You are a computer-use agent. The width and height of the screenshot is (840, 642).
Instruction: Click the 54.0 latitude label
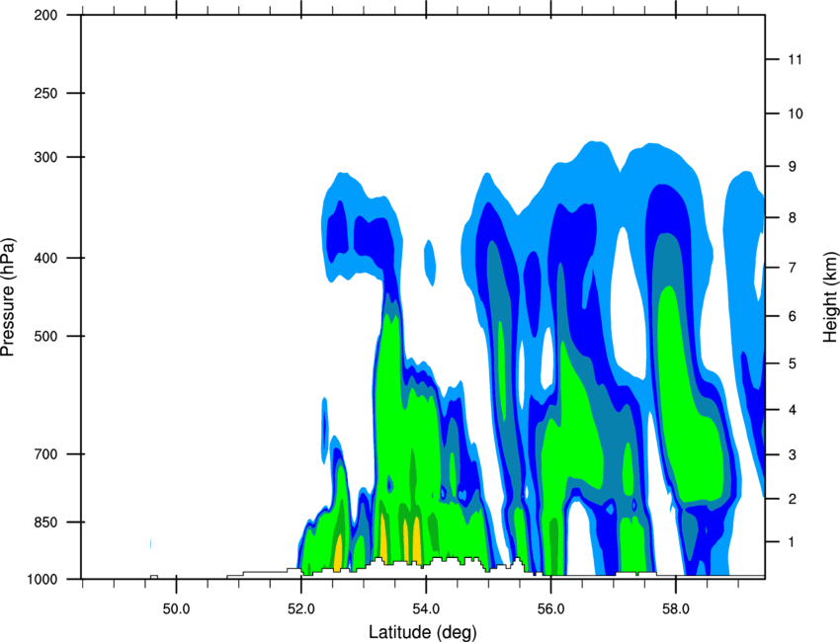pyautogui.click(x=426, y=609)
